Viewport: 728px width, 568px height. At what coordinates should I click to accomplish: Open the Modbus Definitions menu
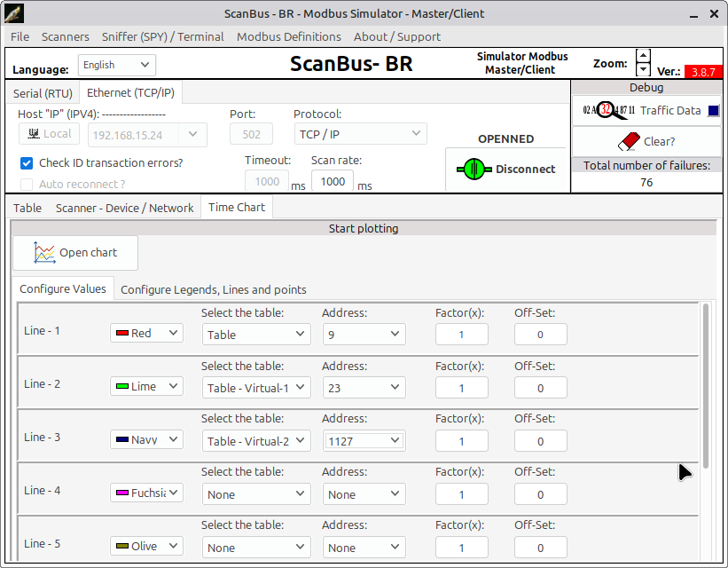click(x=288, y=36)
